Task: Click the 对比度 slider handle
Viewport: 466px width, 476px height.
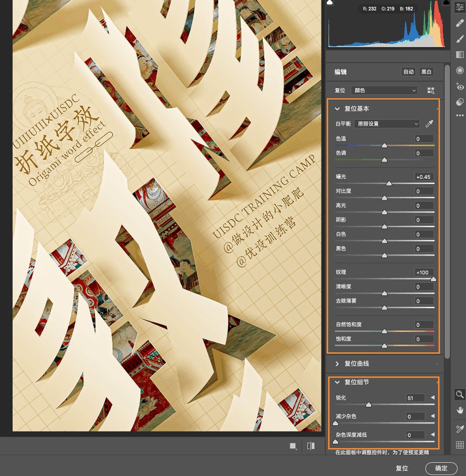Action: (x=384, y=198)
